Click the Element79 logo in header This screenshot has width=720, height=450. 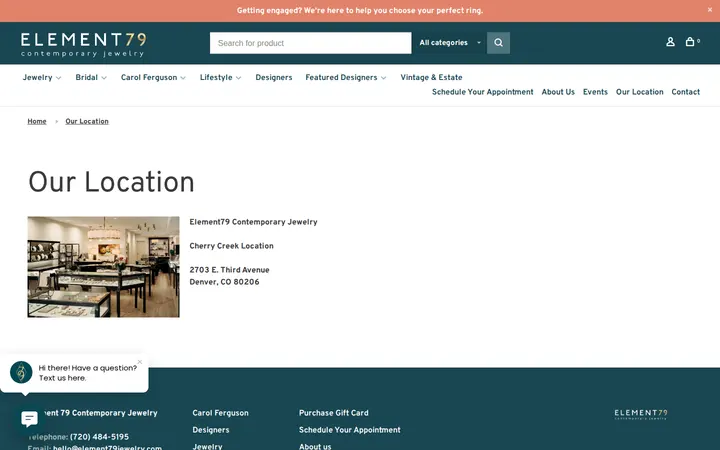pos(84,45)
